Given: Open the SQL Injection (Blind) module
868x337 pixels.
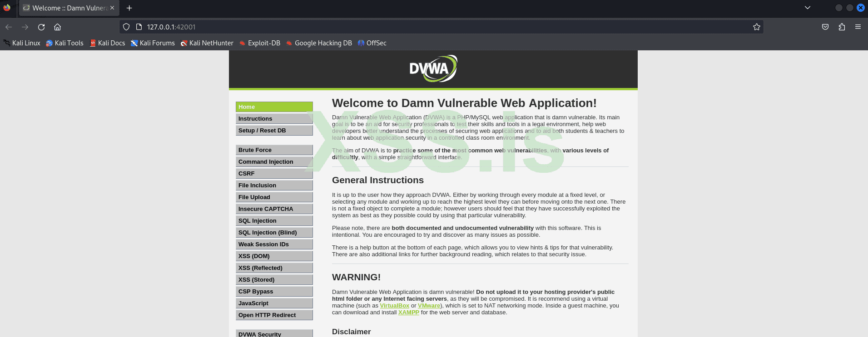Looking at the screenshot, I should (274, 232).
